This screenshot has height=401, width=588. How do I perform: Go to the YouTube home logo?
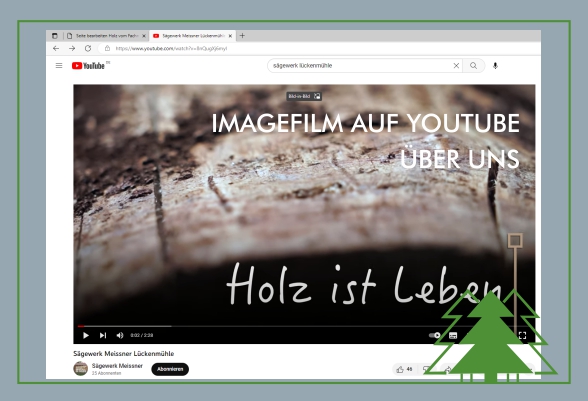pyautogui.click(x=88, y=66)
